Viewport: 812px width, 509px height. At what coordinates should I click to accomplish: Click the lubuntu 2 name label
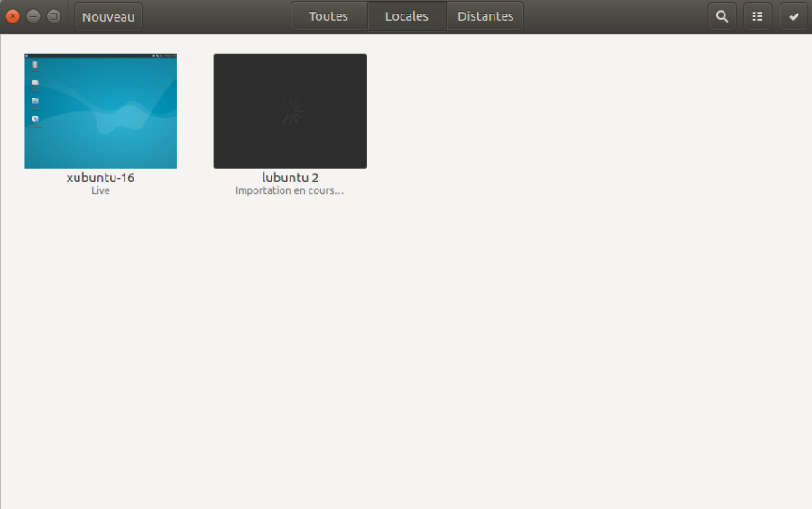point(290,178)
